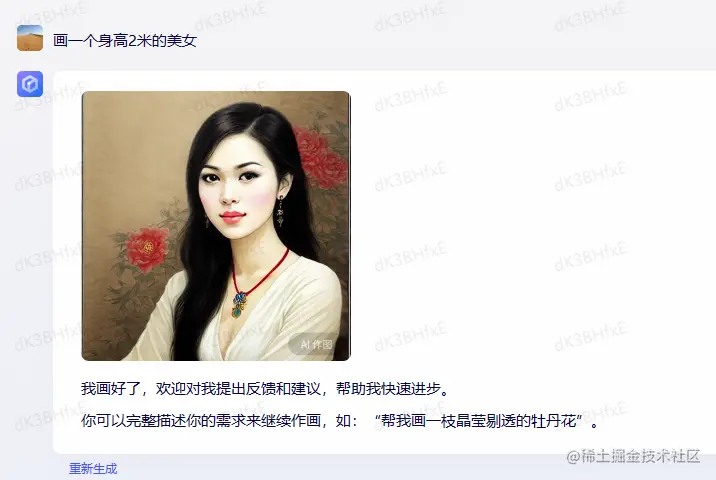Click the text "帮助我快速进步" in the reply
Image resolution: width=716 pixels, height=480 pixels.
pos(389,389)
